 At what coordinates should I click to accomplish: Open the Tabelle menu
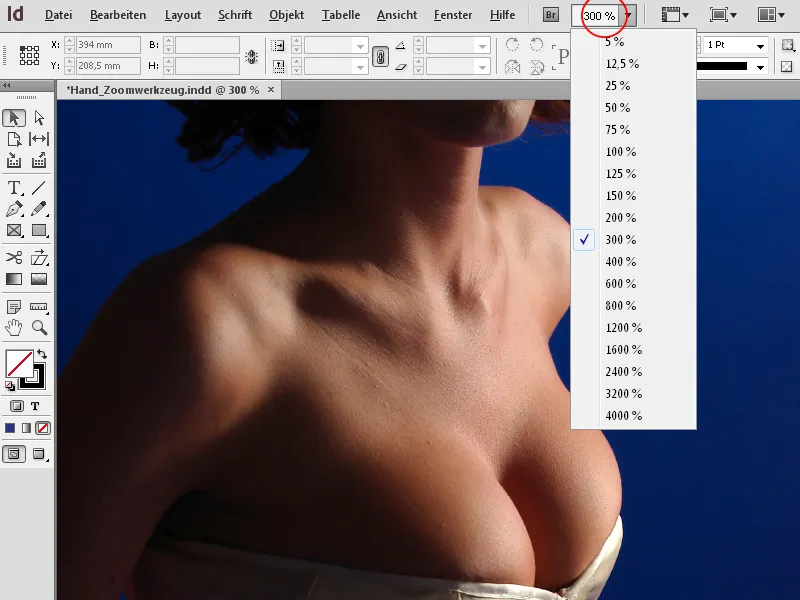pos(341,15)
